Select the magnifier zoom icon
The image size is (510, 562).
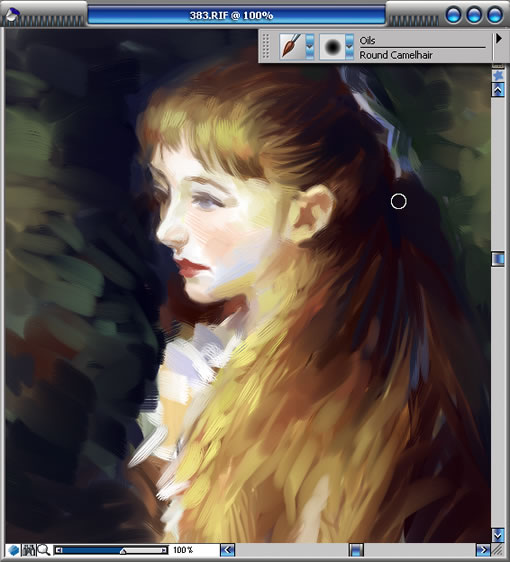pos(44,550)
